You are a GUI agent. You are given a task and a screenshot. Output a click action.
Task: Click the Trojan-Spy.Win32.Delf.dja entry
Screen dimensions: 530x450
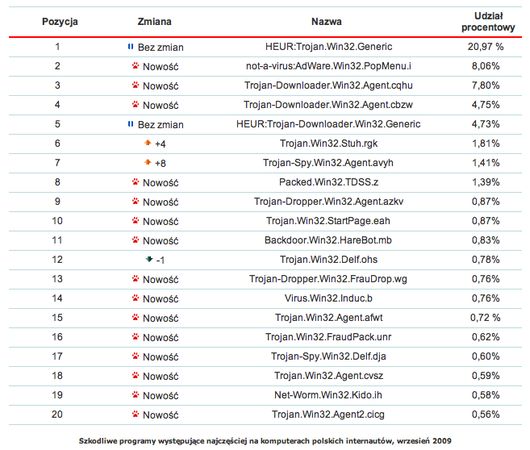[x=329, y=356]
